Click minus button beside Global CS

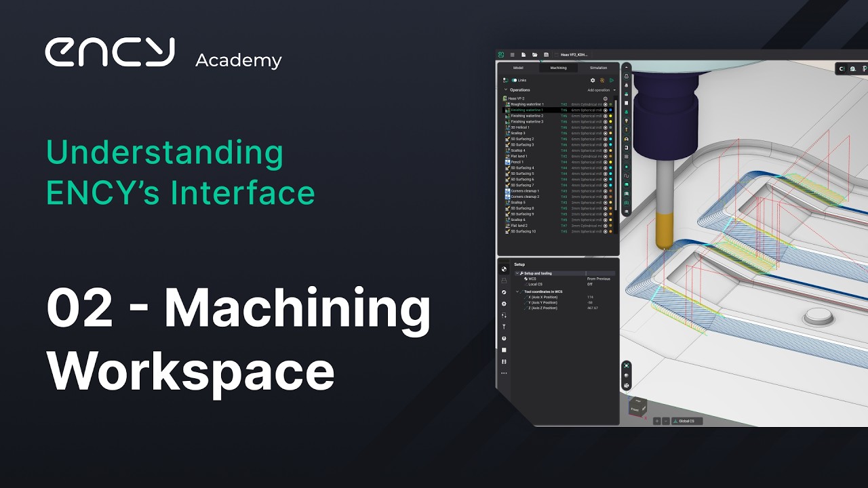coord(666,421)
